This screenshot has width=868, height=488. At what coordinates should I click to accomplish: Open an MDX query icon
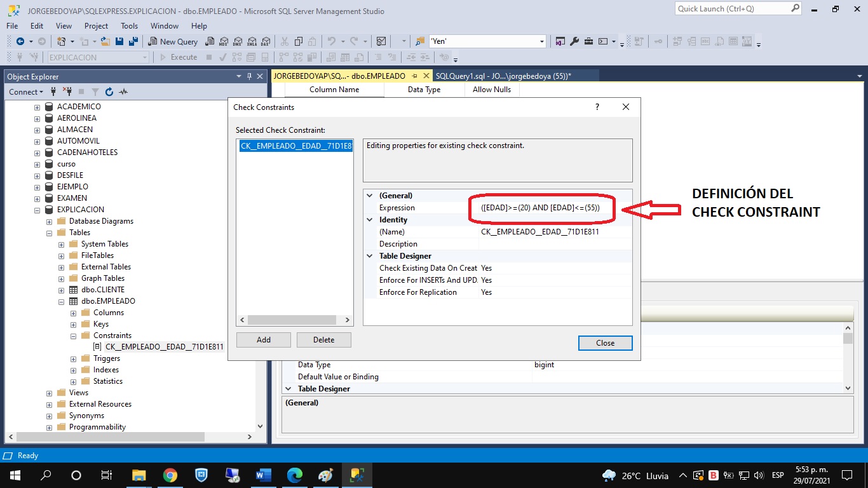click(223, 41)
